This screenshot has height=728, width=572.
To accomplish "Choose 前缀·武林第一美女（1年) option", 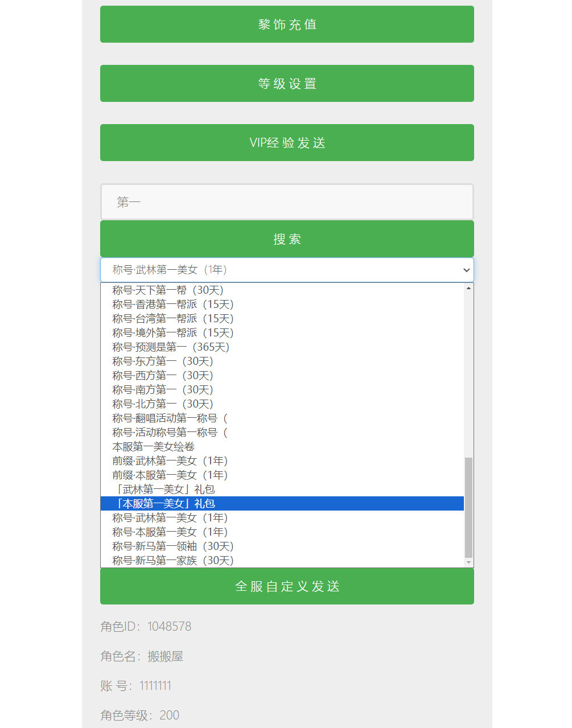I will click(170, 461).
